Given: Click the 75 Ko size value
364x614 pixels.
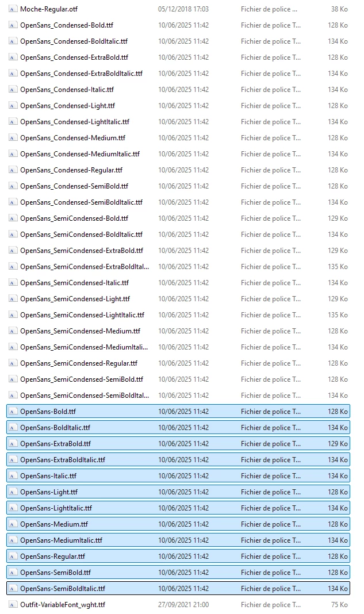Looking at the screenshot, I should point(339,604).
